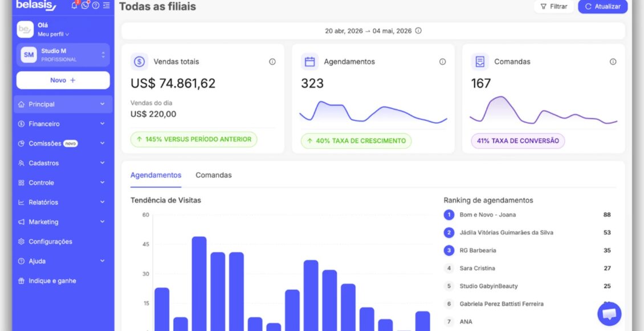Click info icon beside the date range

tap(418, 30)
